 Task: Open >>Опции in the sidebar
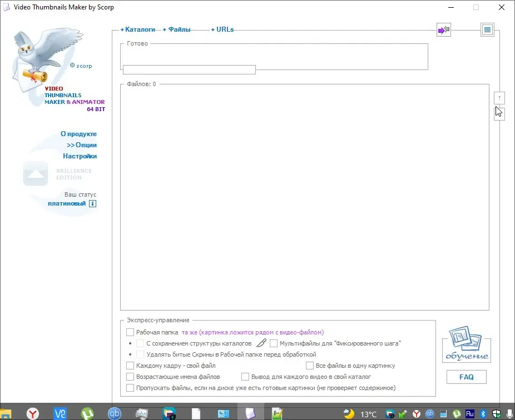(82, 145)
